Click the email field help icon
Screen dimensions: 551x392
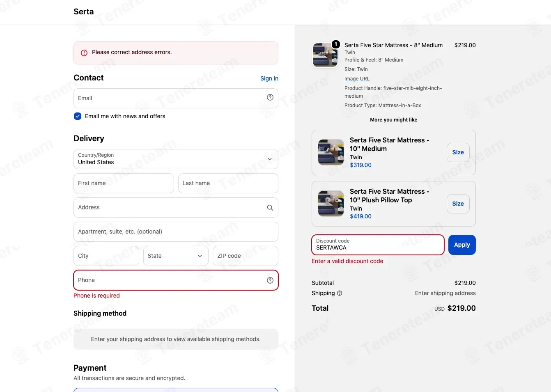(x=270, y=98)
